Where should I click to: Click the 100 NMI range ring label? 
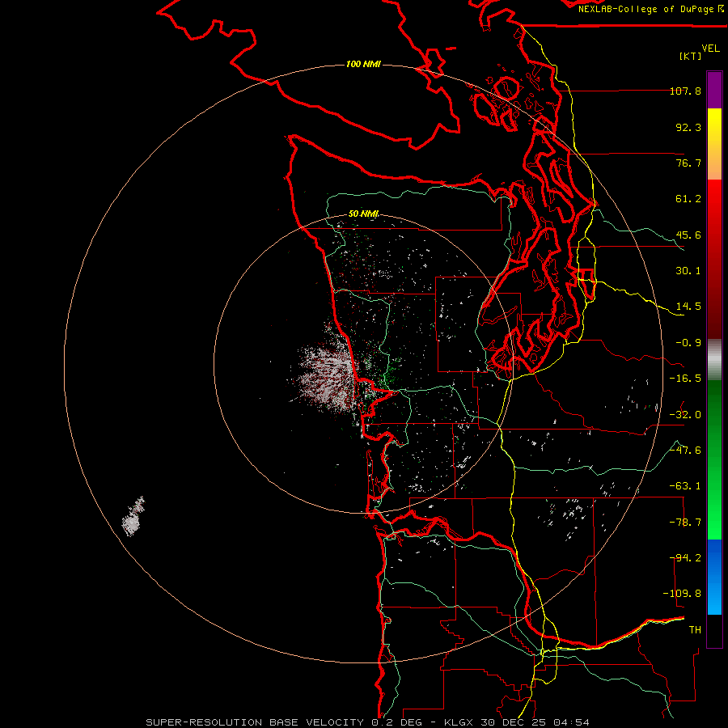tap(363, 64)
